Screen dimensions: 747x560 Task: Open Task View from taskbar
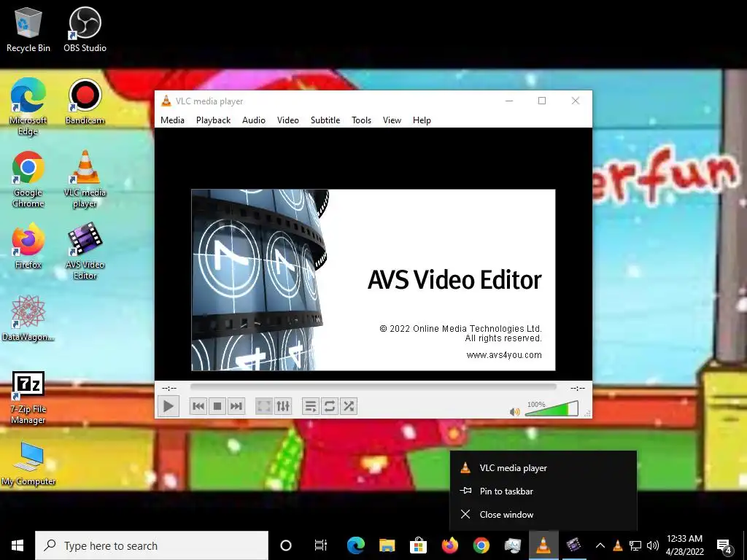pyautogui.click(x=321, y=545)
